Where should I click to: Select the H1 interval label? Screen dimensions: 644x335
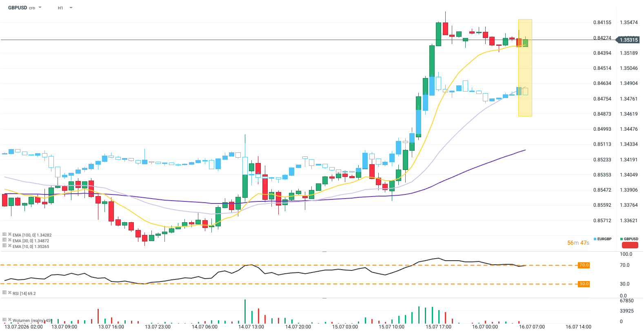[x=60, y=8]
